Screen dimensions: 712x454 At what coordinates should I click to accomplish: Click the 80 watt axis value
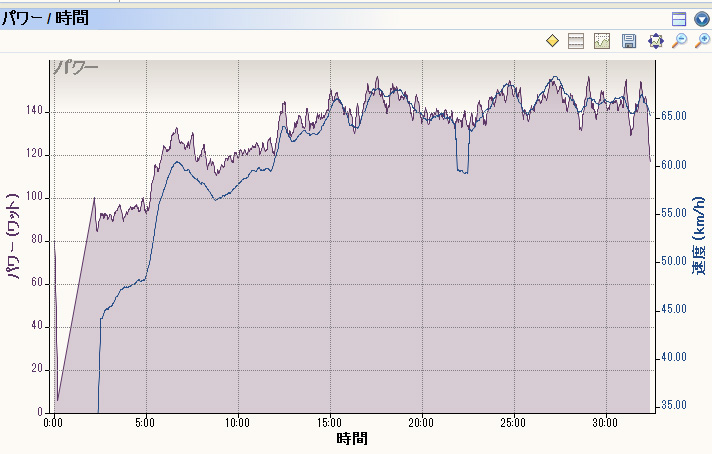point(37,239)
